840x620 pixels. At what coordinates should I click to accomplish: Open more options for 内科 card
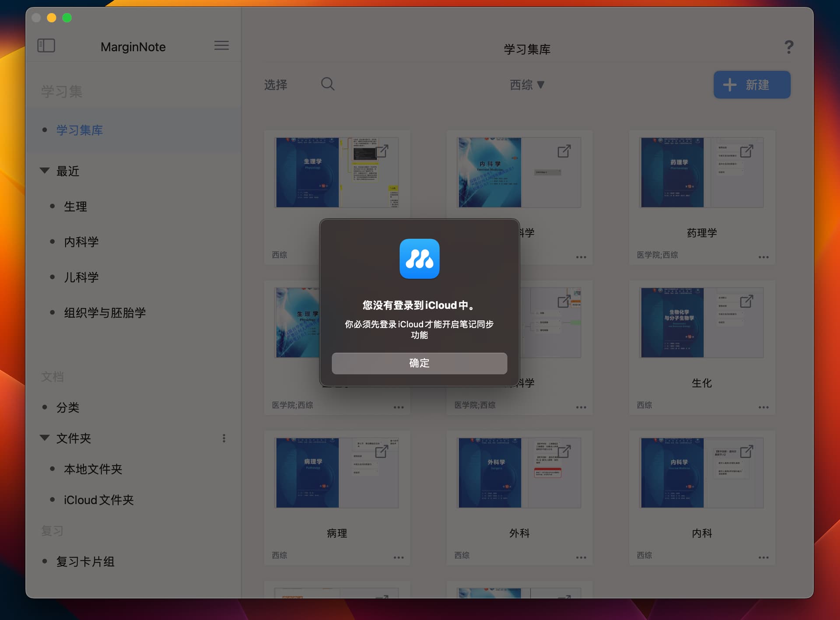[763, 558]
